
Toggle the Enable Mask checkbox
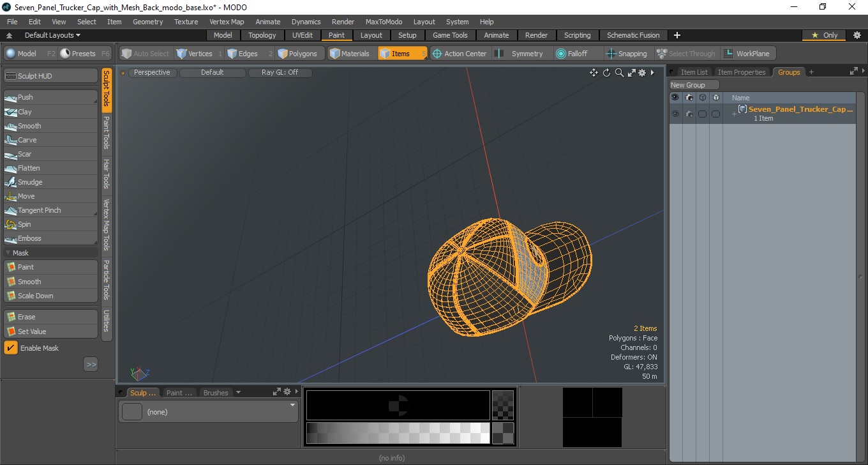11,348
